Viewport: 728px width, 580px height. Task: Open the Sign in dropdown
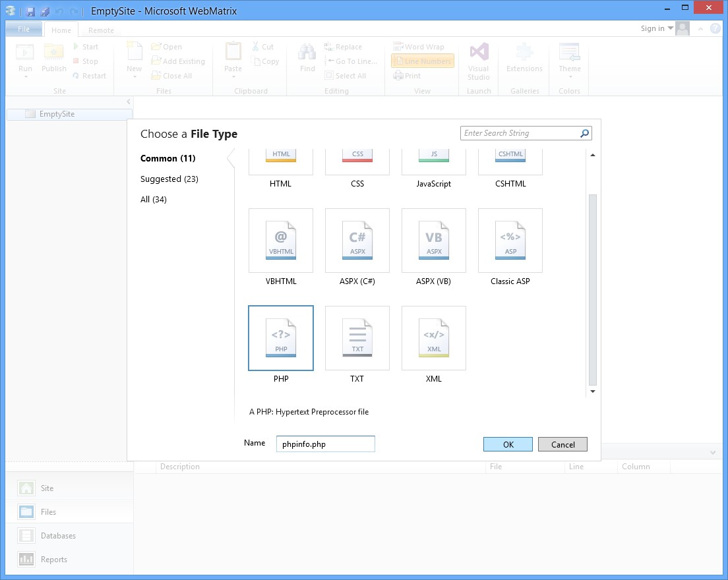(x=657, y=28)
